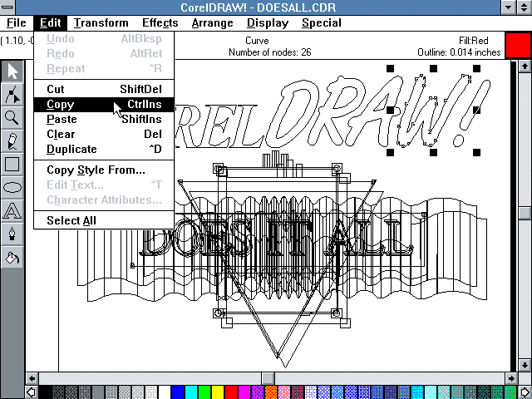Pick the solid cyan palette swatch
The height and width of the screenshot is (399, 532).
(x=191, y=392)
